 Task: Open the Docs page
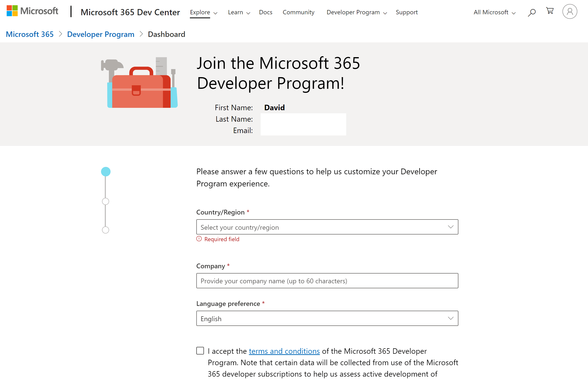(x=265, y=12)
